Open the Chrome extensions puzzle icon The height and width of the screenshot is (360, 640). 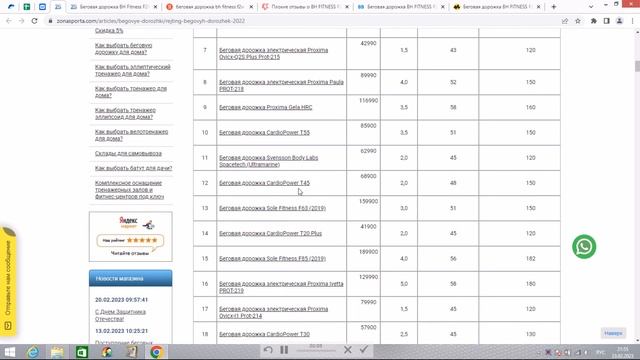pos(594,21)
